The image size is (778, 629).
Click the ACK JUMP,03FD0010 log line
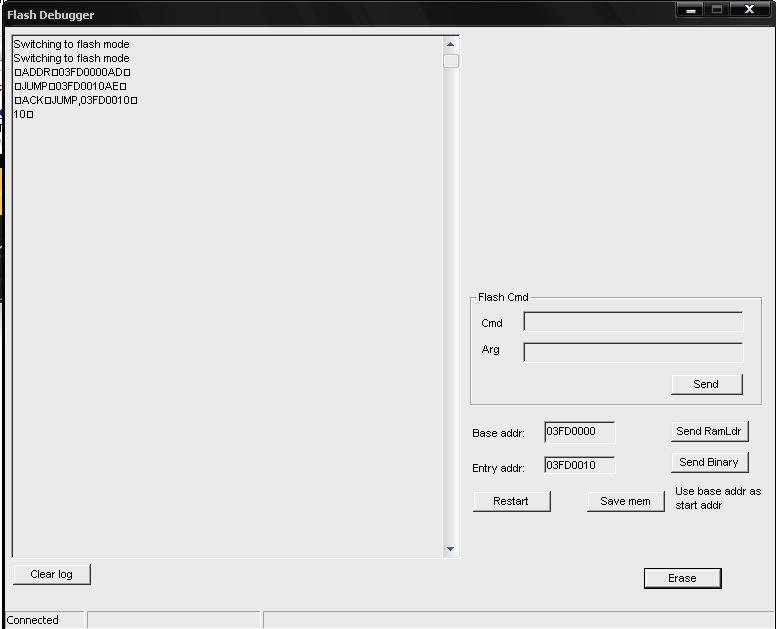click(x=76, y=100)
